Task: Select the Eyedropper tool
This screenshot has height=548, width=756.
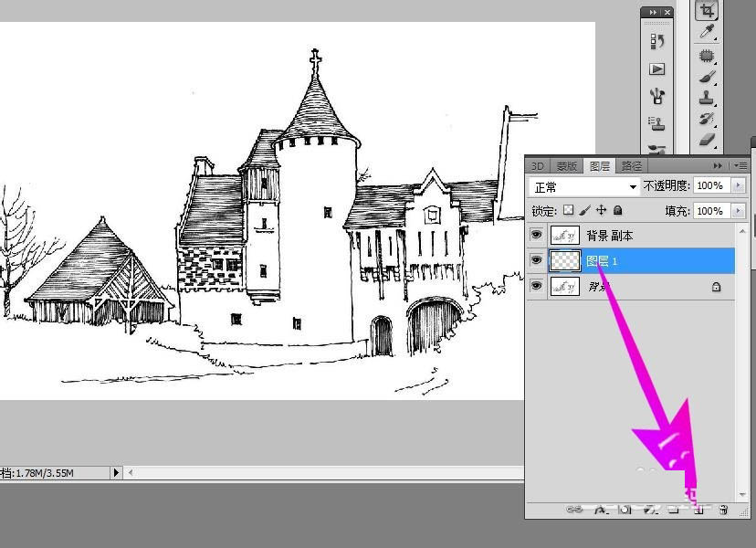Action: tap(706, 33)
